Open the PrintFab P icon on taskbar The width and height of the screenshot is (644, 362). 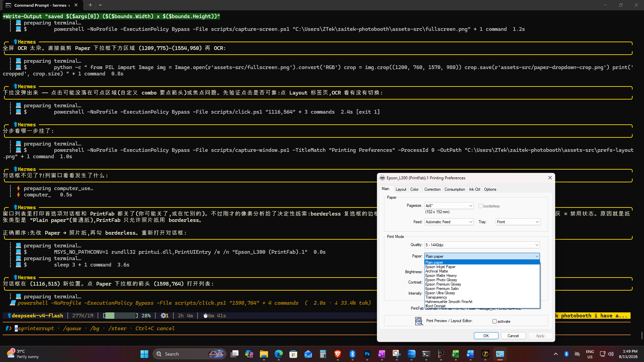(x=441, y=354)
